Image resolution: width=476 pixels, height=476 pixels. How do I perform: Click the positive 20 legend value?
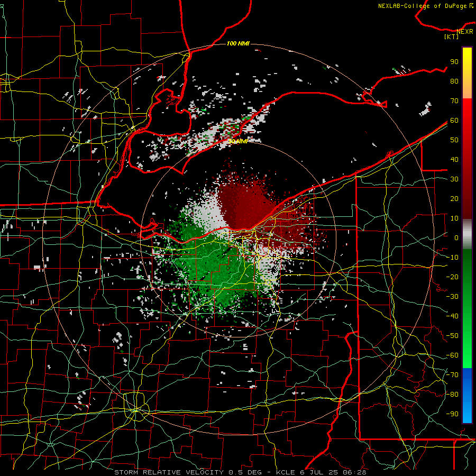[x=454, y=198]
